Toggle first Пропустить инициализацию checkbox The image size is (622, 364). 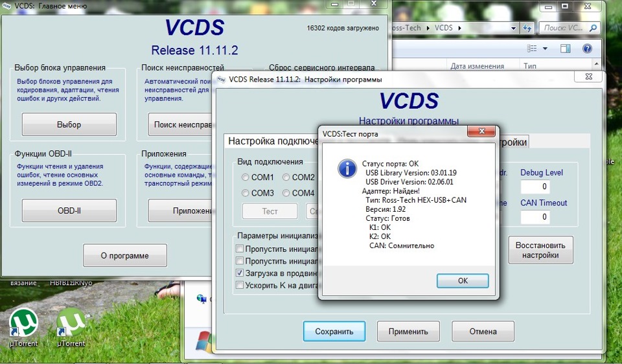pos(240,249)
